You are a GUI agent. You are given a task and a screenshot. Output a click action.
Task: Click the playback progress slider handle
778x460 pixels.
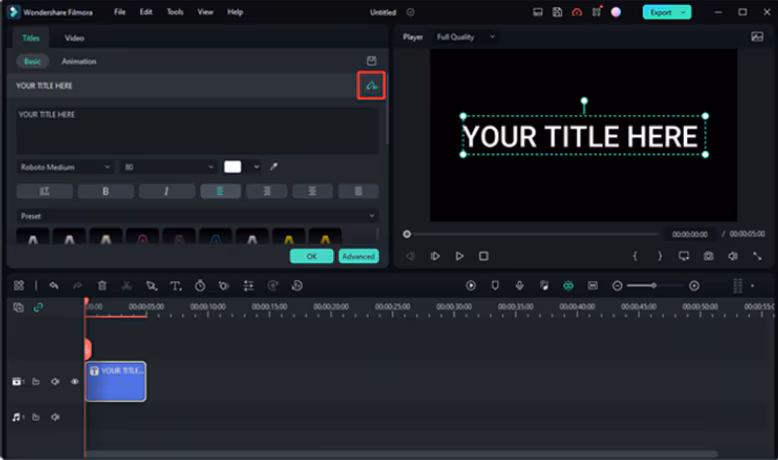(407, 234)
